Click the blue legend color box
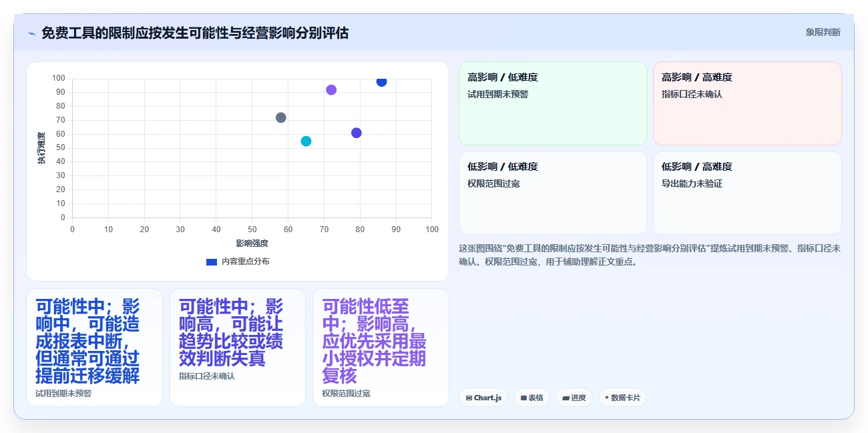868x433 pixels. [x=212, y=262]
